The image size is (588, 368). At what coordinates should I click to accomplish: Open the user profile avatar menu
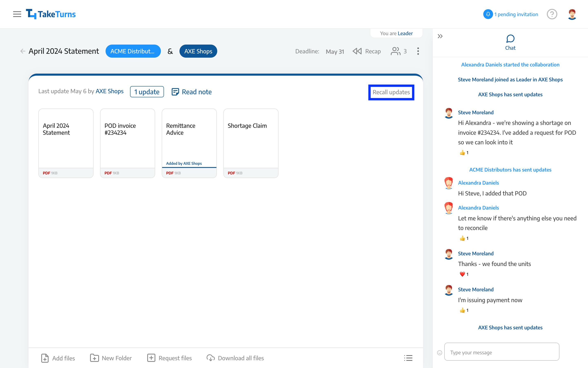tap(572, 14)
